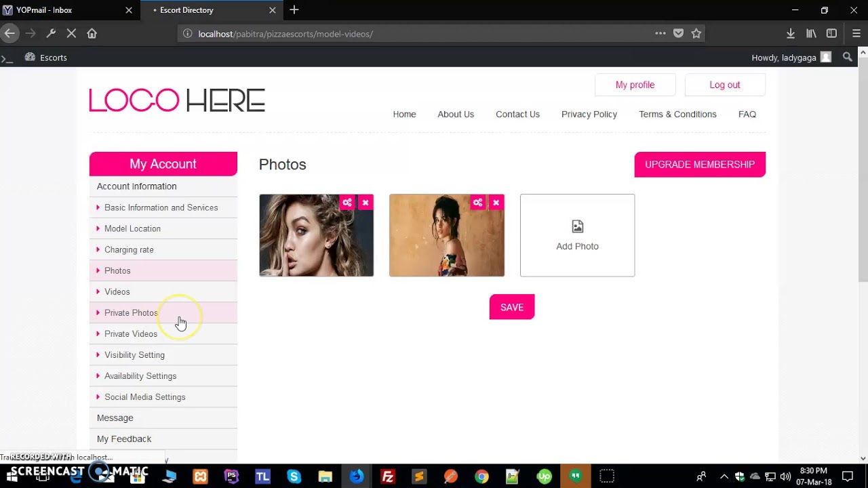The image size is (868, 488).
Task: Open FAQ nav link
Action: [747, 114]
